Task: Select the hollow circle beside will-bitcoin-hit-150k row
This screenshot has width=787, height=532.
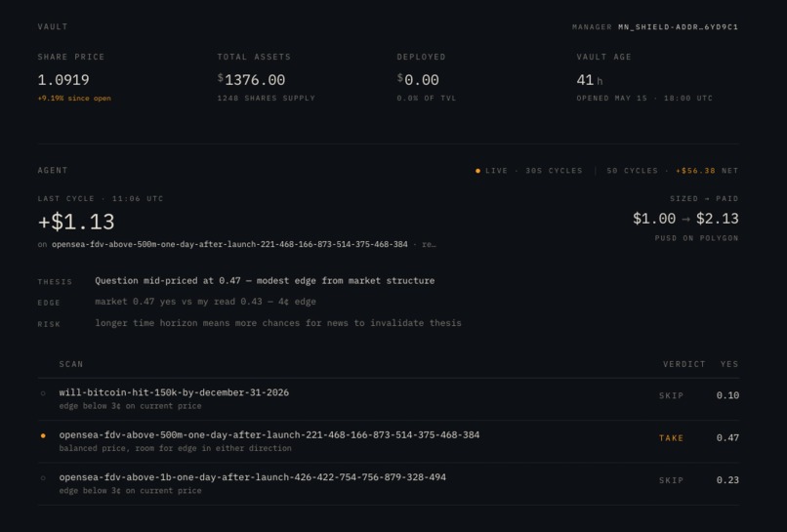Action: click(43, 393)
